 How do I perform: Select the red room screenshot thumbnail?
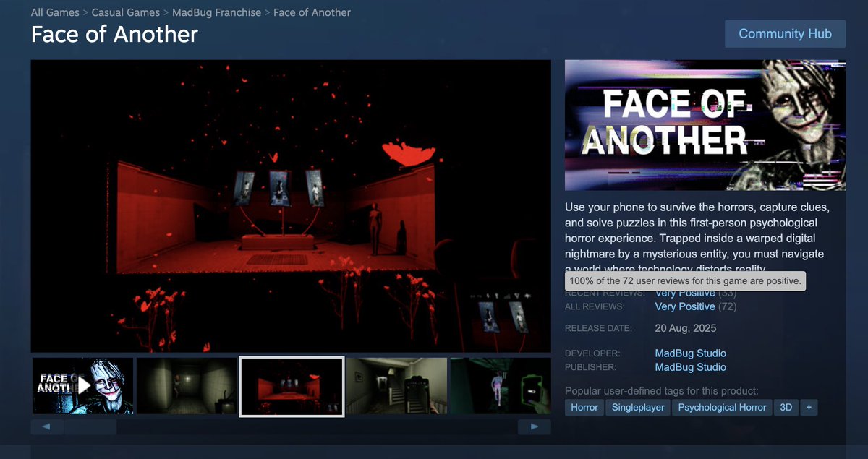[292, 386]
